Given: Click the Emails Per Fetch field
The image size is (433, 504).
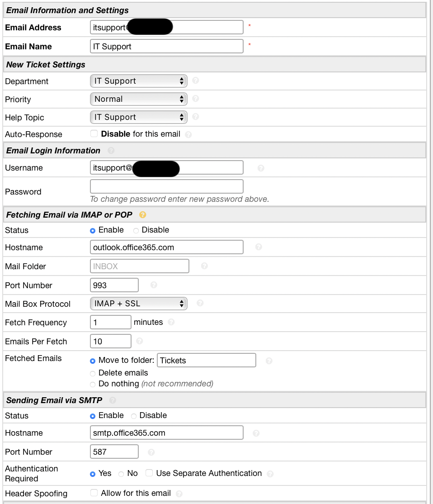Looking at the screenshot, I should pos(111,342).
